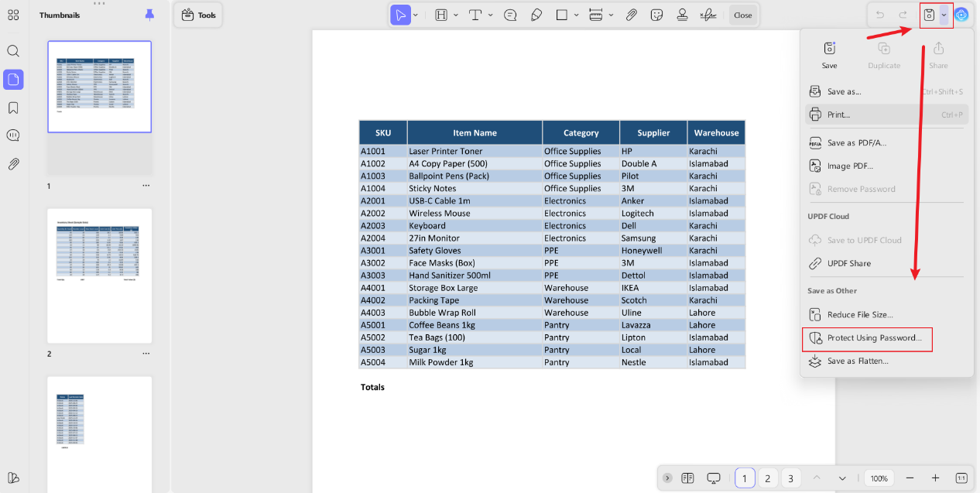Fit page to actual size 1:1
The height and width of the screenshot is (493, 980).
tap(961, 478)
